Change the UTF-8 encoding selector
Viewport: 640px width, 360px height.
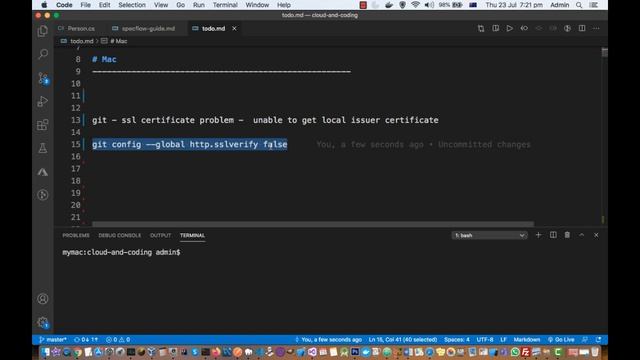485,340
